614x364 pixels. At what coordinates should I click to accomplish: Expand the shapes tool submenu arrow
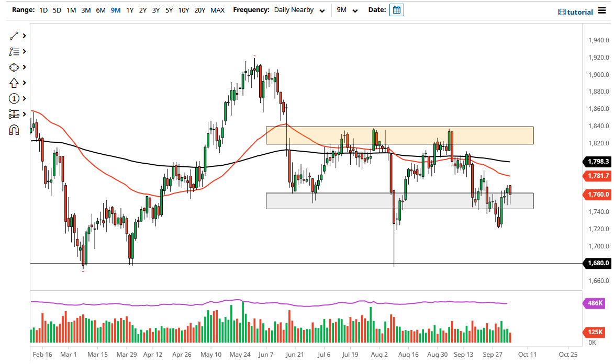tap(24, 67)
